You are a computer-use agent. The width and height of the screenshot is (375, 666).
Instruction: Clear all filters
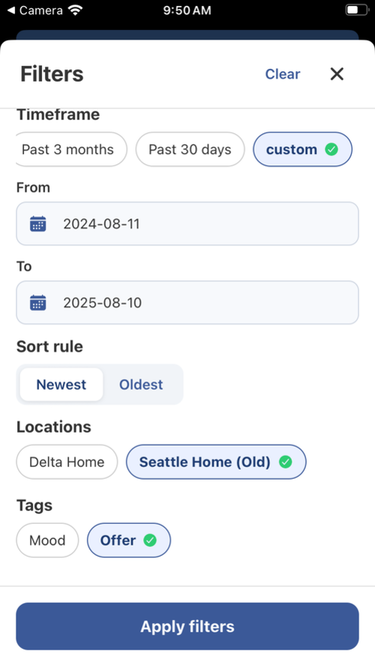282,74
